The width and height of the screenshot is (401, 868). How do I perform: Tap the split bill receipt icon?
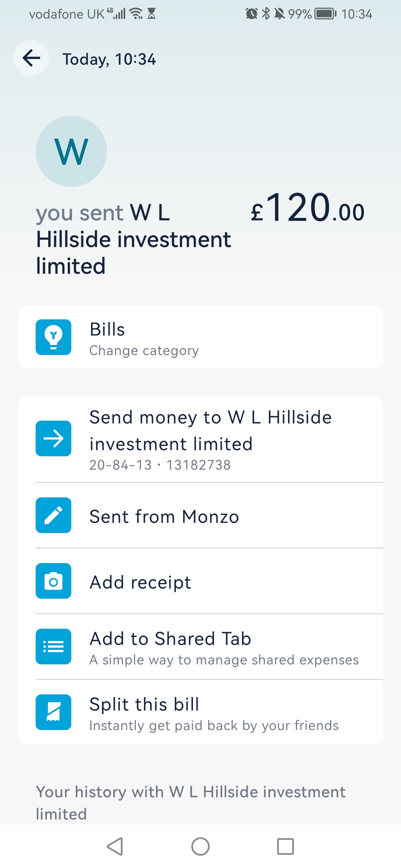53,712
